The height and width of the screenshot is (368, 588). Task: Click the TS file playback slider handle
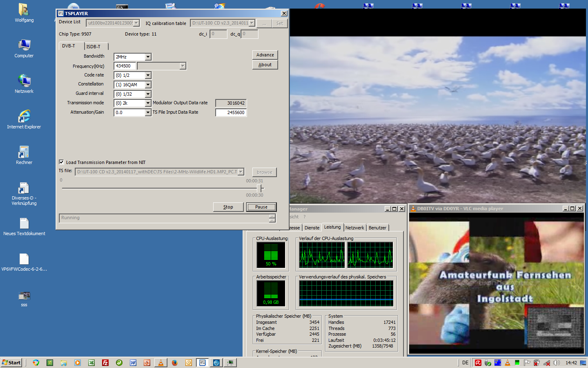tap(260, 188)
